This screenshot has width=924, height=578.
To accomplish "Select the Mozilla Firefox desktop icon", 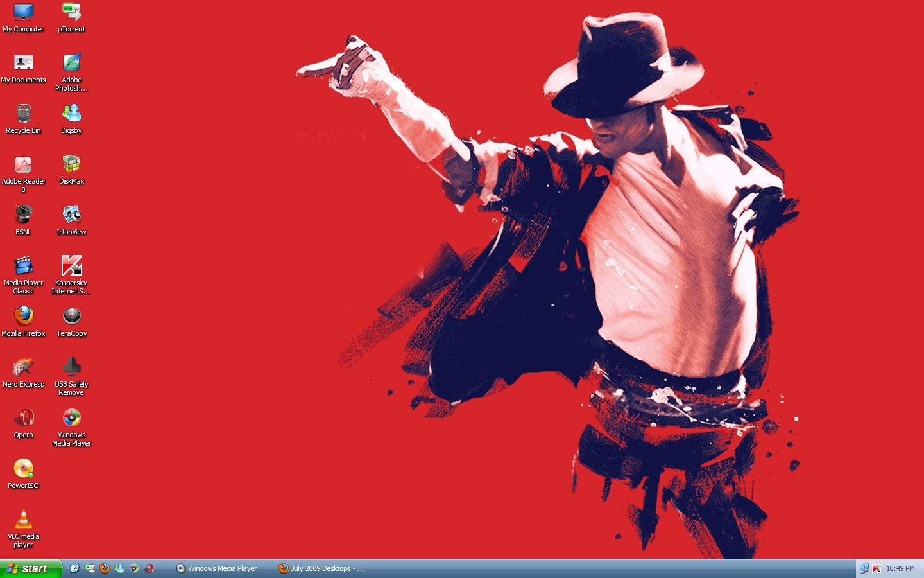I will click(x=23, y=322).
